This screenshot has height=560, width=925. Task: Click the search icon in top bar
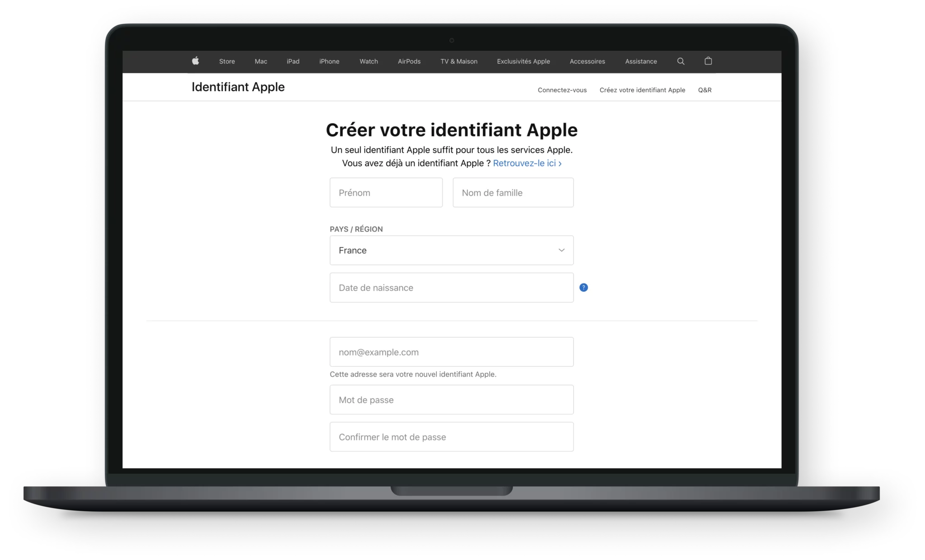coord(681,61)
